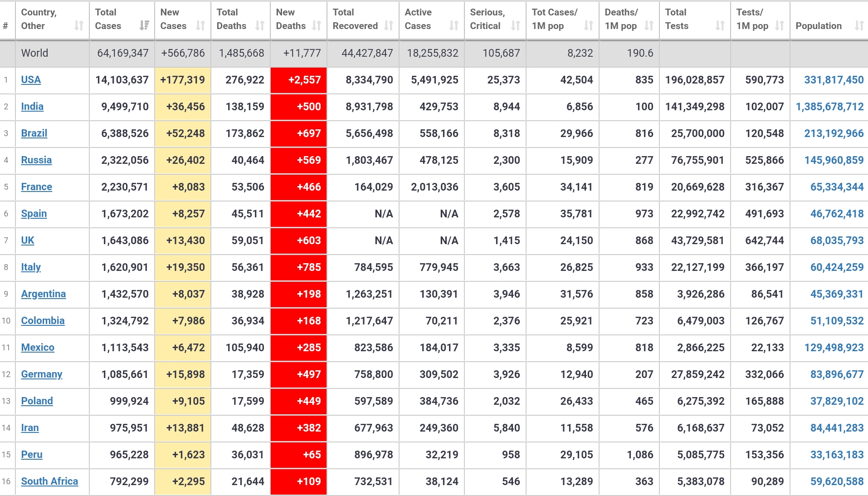Go to the Spain page
The height and width of the screenshot is (496, 868).
click(34, 214)
